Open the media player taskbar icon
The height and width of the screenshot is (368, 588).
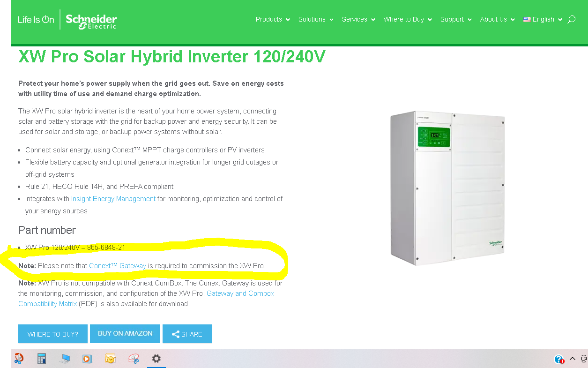[87, 359]
